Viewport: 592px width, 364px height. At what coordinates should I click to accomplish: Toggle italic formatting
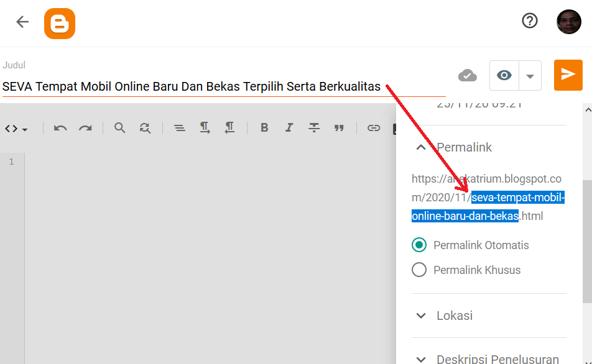coord(289,128)
